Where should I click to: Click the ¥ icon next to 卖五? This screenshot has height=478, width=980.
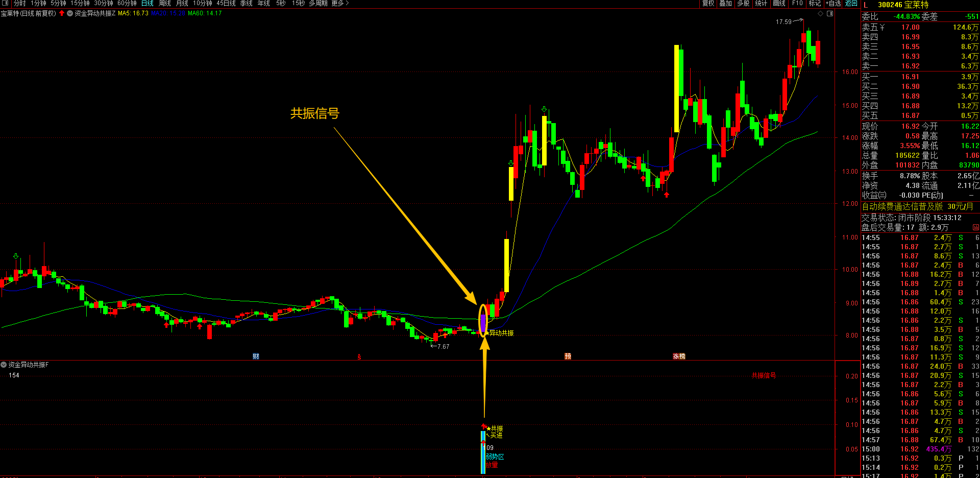pyautogui.click(x=882, y=27)
